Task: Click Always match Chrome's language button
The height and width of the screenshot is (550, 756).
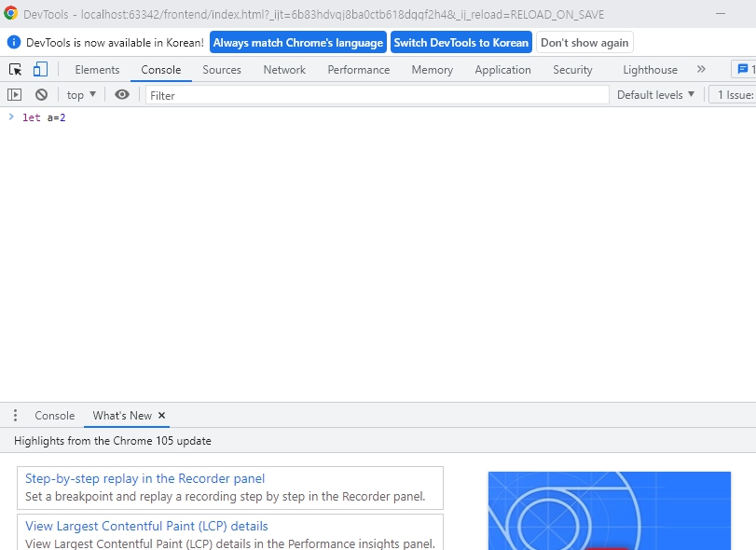Action: point(298,43)
